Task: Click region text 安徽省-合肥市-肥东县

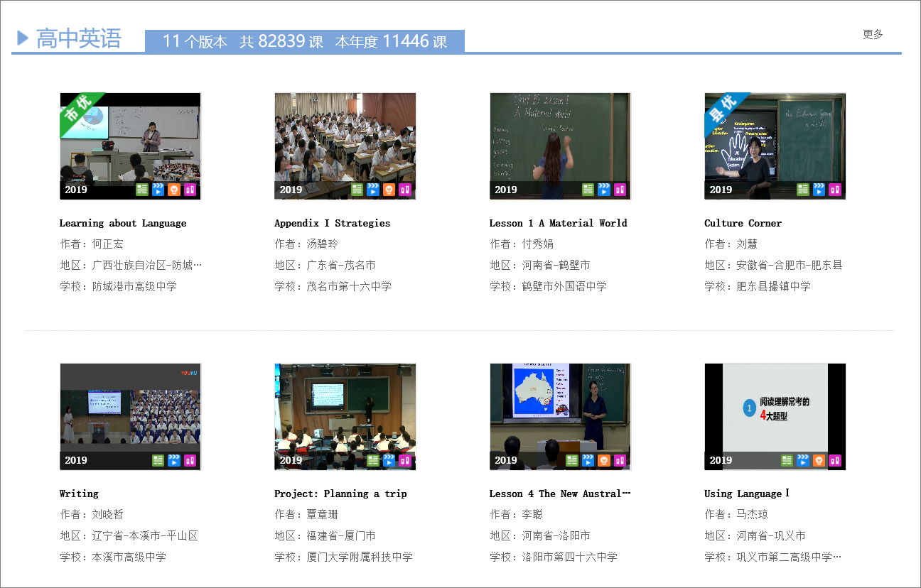Action: click(x=790, y=265)
